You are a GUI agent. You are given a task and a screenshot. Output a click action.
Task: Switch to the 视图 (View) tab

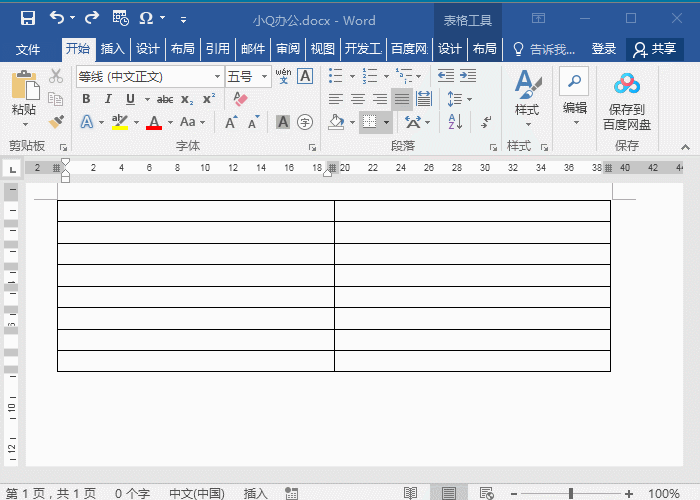point(322,49)
